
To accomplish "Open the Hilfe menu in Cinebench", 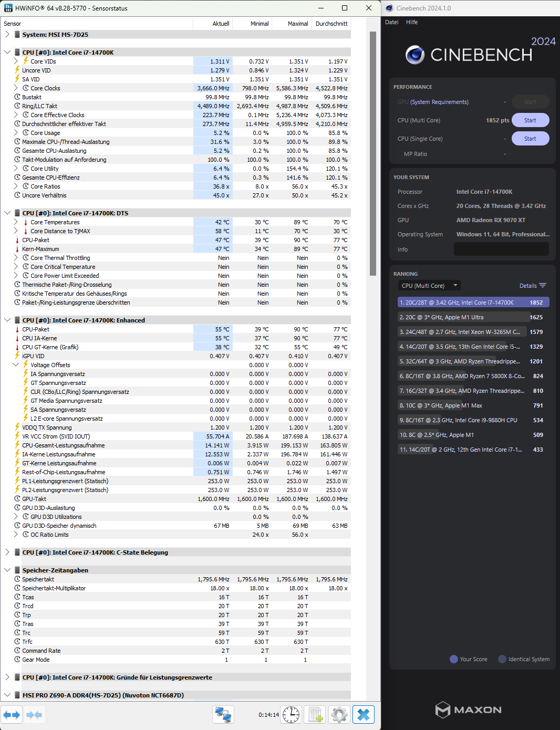I will [x=412, y=22].
